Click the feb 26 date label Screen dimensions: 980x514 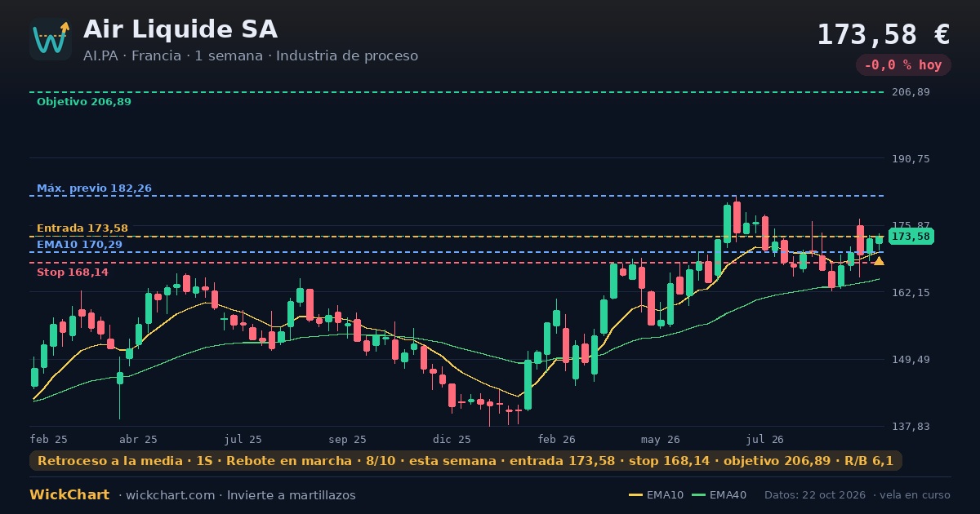tap(557, 440)
